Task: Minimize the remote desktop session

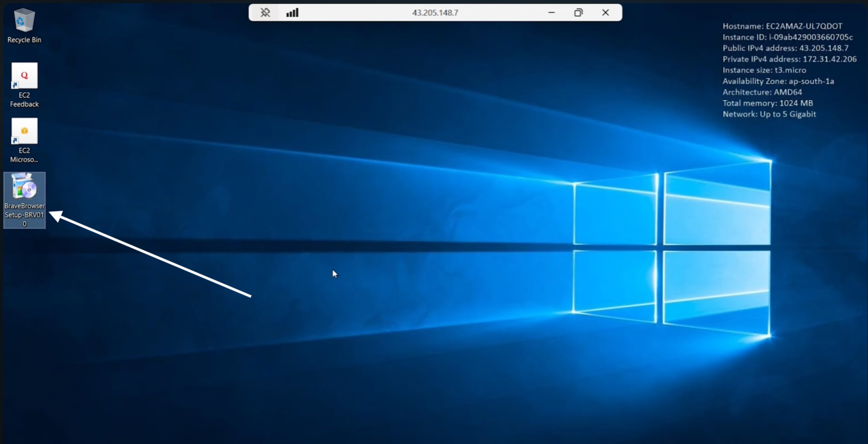Action: pyautogui.click(x=551, y=12)
